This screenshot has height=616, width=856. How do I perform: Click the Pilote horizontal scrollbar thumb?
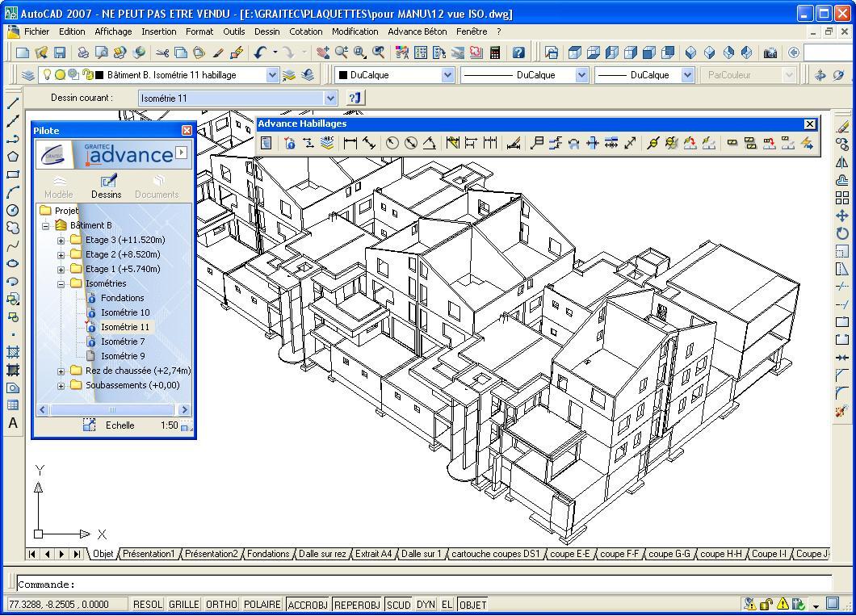point(112,410)
